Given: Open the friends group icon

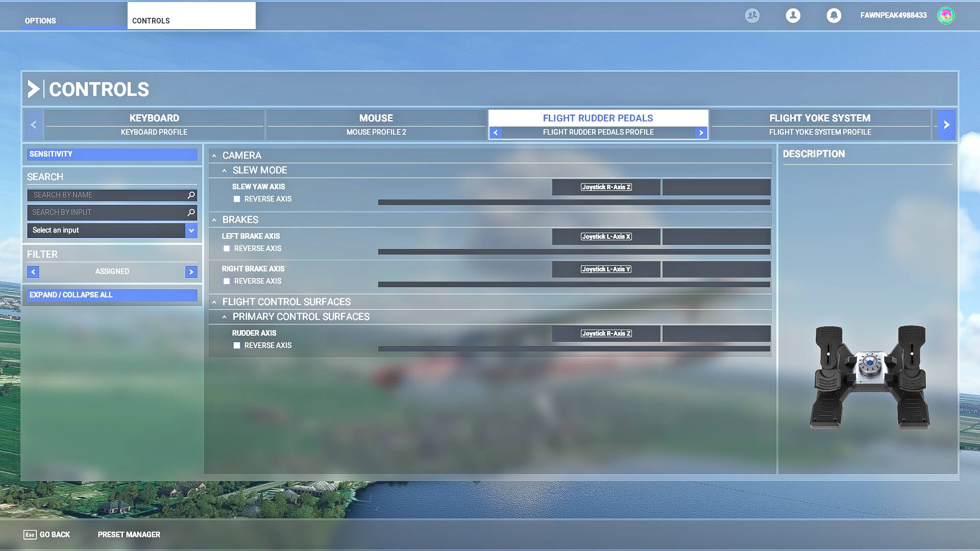Looking at the screenshot, I should click(752, 15).
